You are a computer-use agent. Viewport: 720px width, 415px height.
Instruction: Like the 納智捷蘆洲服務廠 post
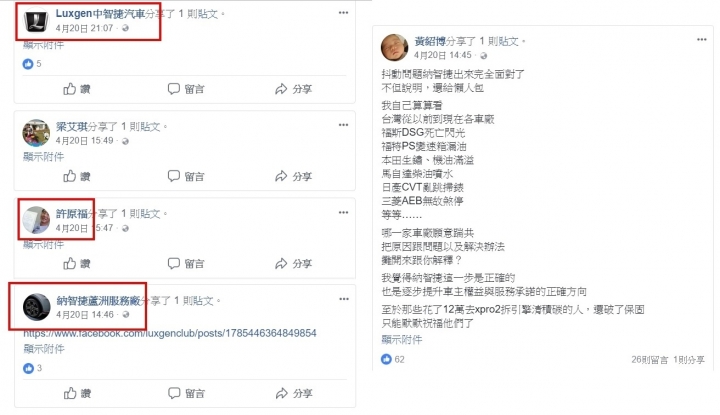coord(77,393)
